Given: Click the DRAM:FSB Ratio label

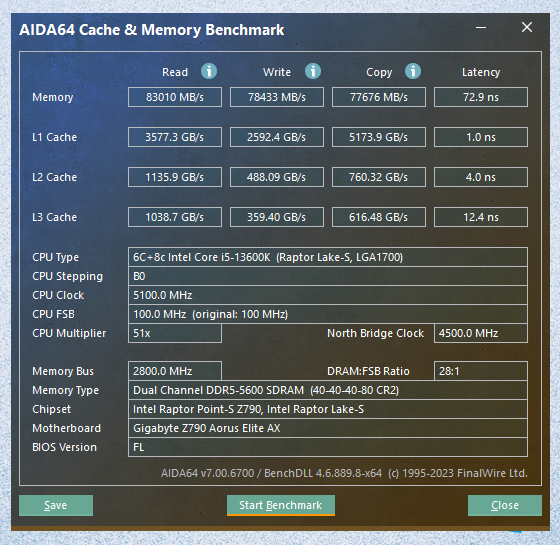Looking at the screenshot, I should pos(368,371).
